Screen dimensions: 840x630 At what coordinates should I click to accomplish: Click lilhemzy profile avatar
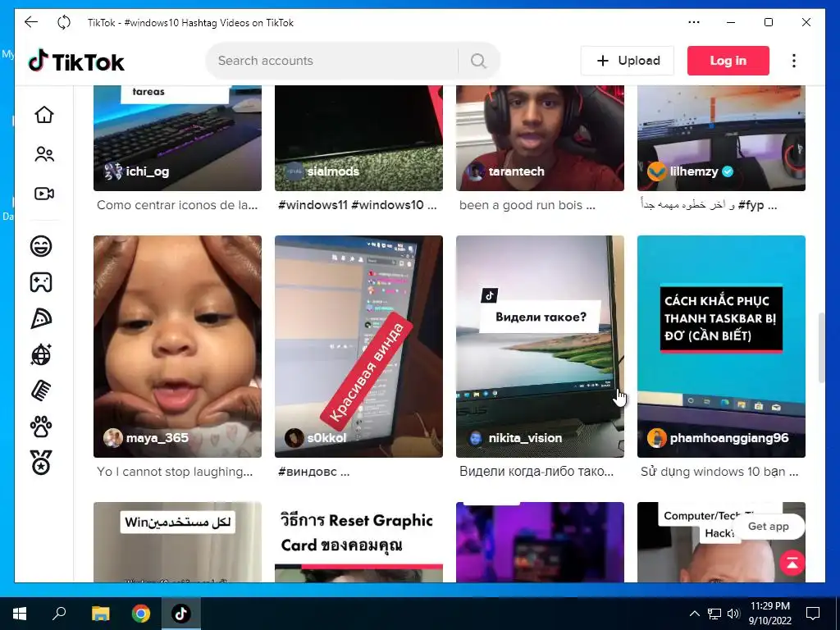657,171
